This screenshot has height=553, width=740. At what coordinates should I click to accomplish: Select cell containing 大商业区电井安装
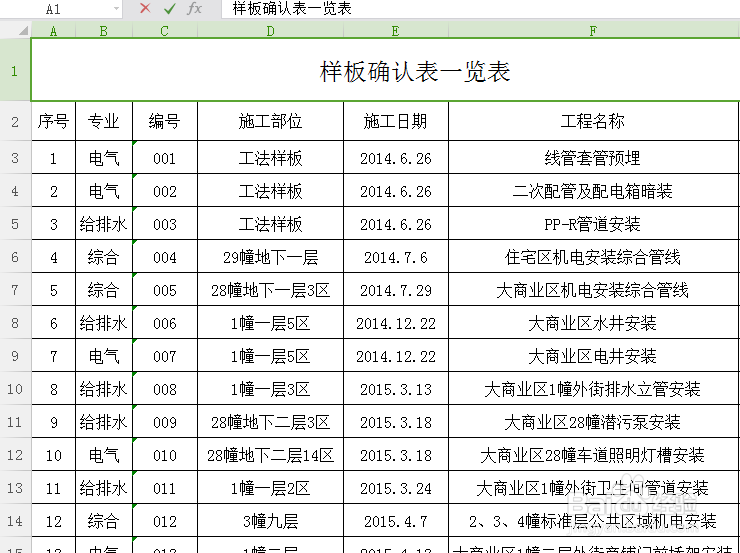(x=593, y=356)
